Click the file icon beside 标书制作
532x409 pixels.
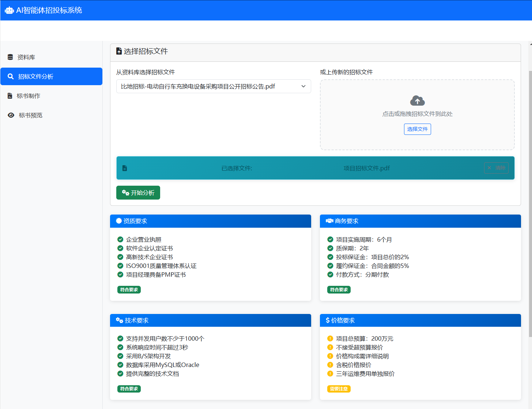10,96
